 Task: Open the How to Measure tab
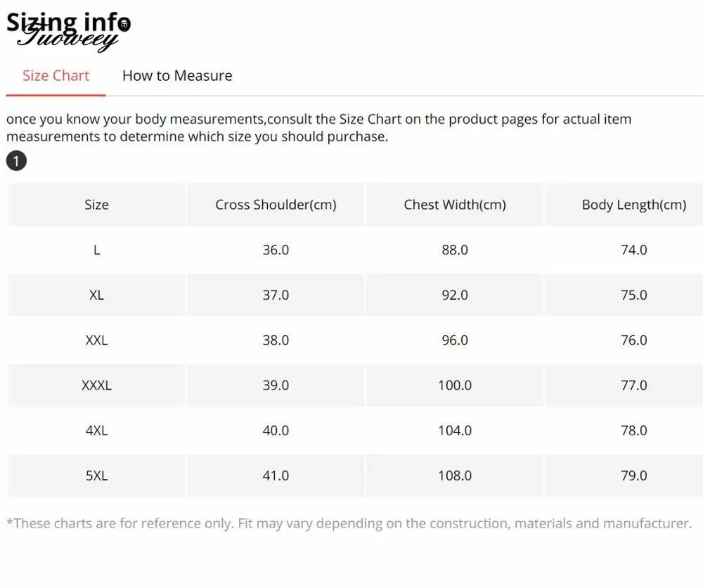[x=177, y=76]
